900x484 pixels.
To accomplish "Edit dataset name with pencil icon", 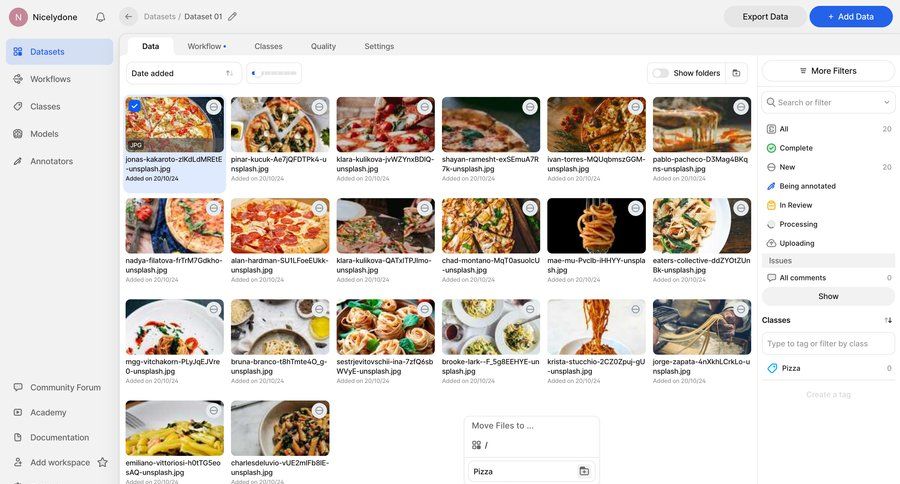I will pos(232,17).
